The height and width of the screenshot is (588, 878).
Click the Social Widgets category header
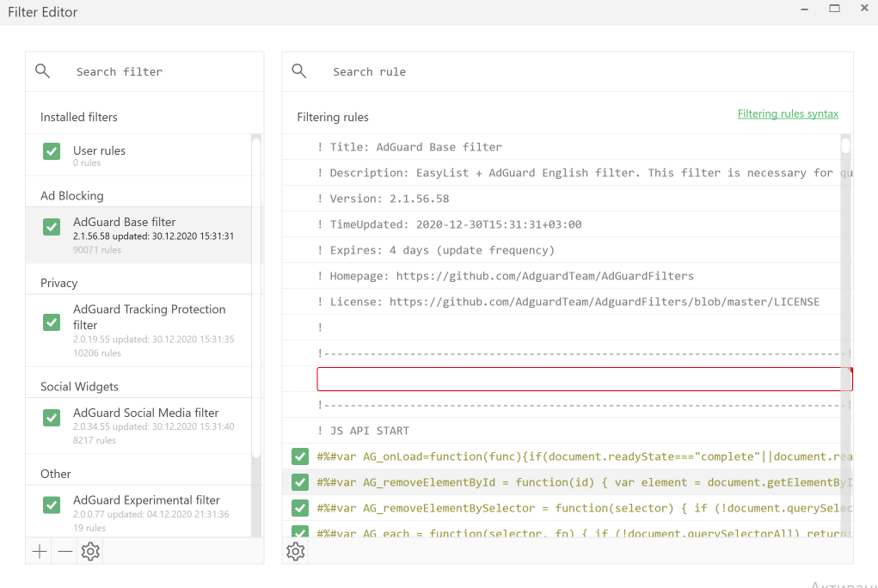click(79, 387)
